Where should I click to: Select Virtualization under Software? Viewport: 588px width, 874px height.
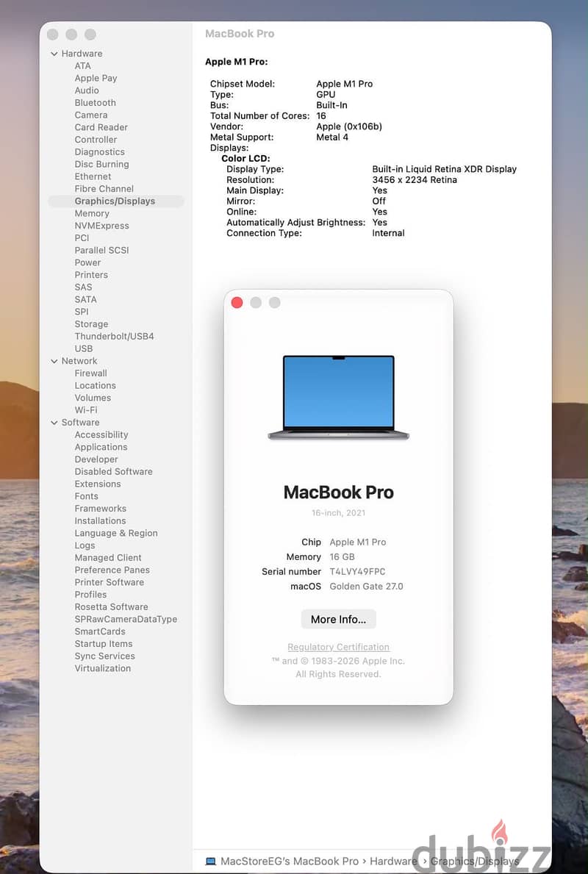(103, 668)
